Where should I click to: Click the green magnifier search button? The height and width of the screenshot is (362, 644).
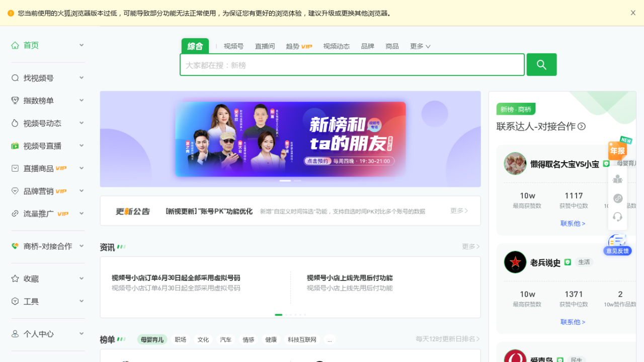click(541, 64)
